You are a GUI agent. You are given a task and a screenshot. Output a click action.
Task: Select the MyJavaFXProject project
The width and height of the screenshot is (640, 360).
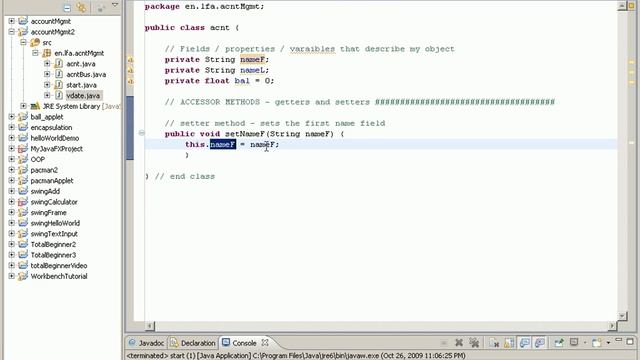pos(57,149)
